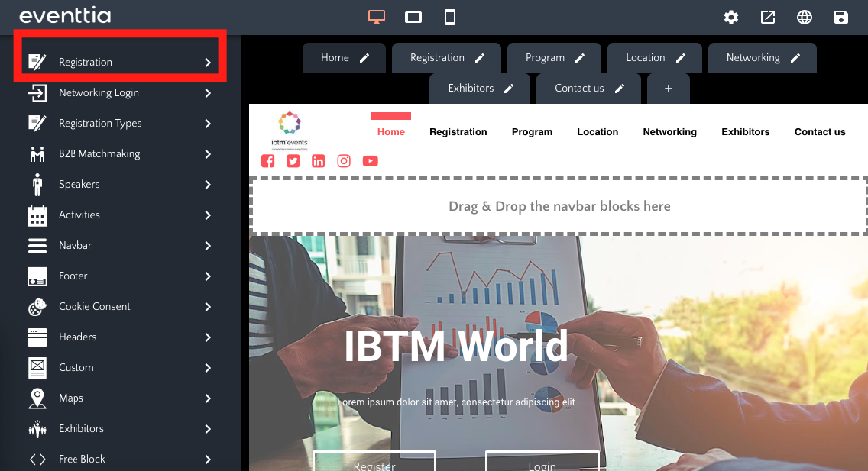The height and width of the screenshot is (471, 868).
Task: Click the navbar drag and drop zone
Action: pyautogui.click(x=559, y=206)
